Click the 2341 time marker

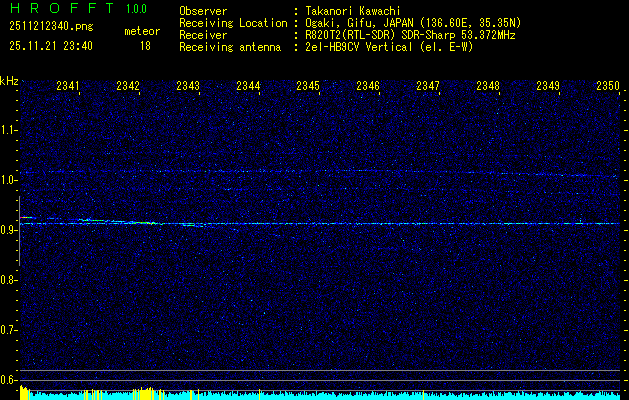click(69, 87)
